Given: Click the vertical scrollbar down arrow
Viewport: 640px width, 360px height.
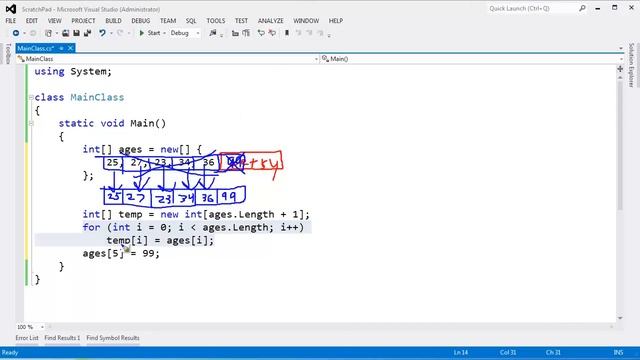Looking at the screenshot, I should (x=620, y=318).
